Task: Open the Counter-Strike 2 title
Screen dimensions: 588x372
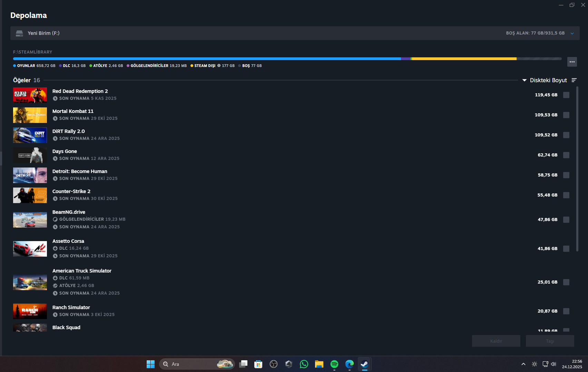Action: coord(71,191)
